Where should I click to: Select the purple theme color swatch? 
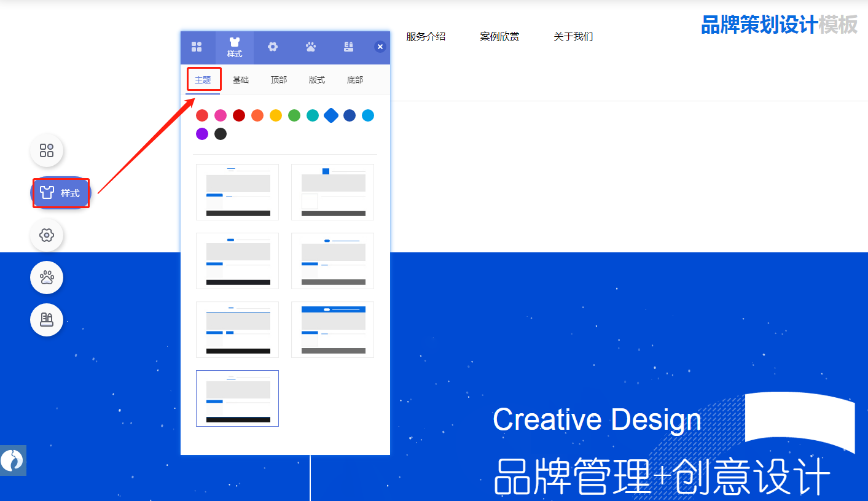tap(202, 134)
